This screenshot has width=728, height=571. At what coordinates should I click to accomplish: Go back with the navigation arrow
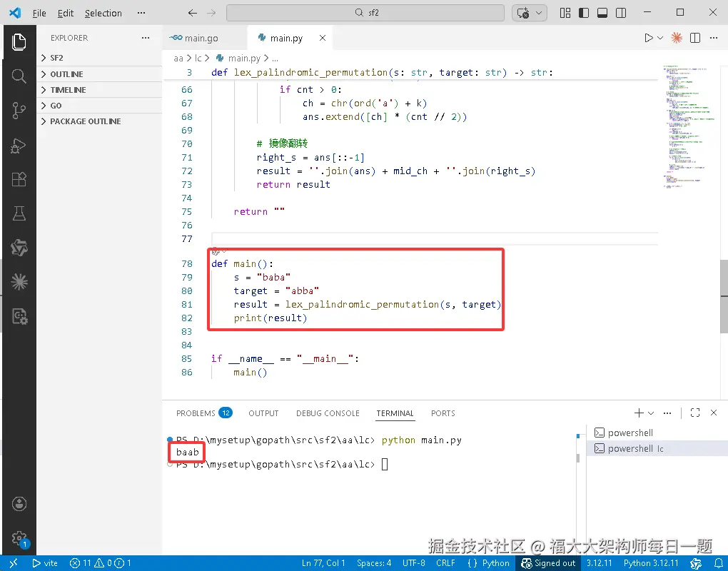point(193,13)
